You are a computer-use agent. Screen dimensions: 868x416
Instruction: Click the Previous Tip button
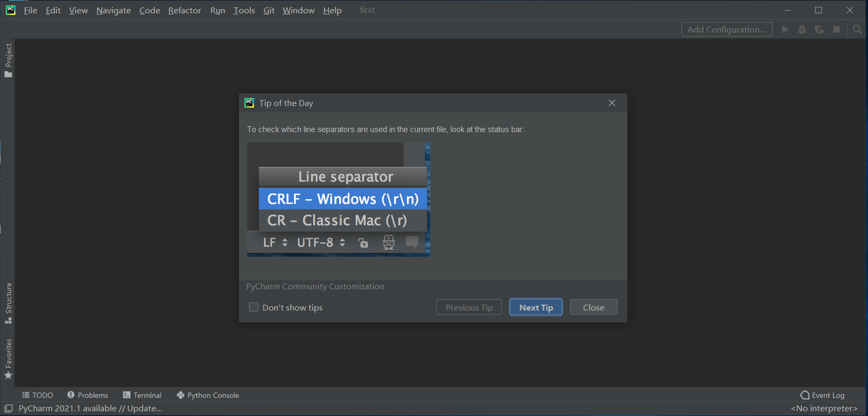(469, 307)
